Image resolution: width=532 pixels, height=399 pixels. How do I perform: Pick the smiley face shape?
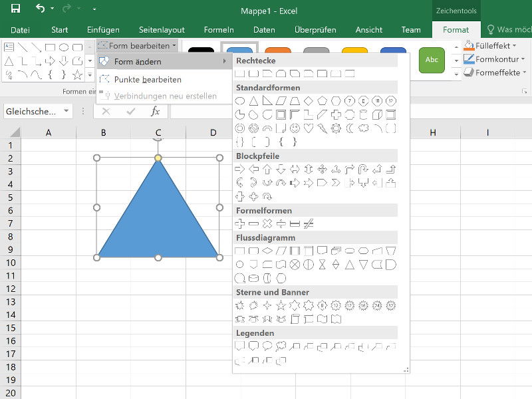click(x=295, y=128)
